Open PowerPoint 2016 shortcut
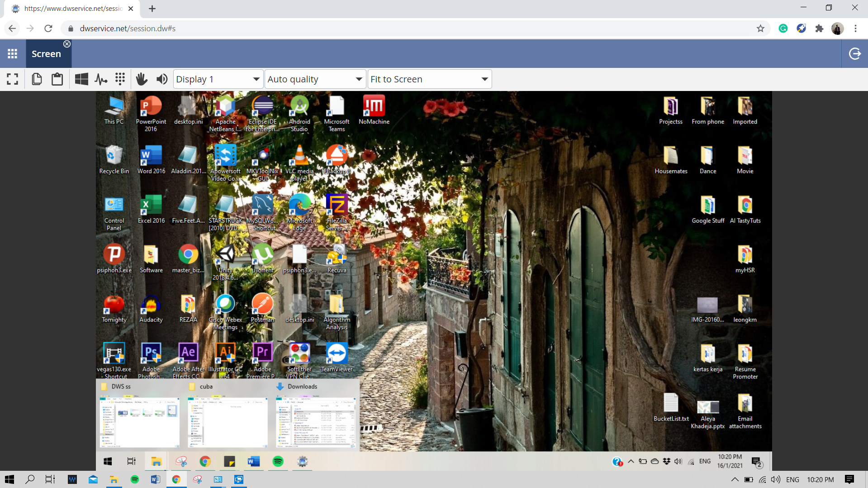The width and height of the screenshot is (868, 488). coord(151,114)
